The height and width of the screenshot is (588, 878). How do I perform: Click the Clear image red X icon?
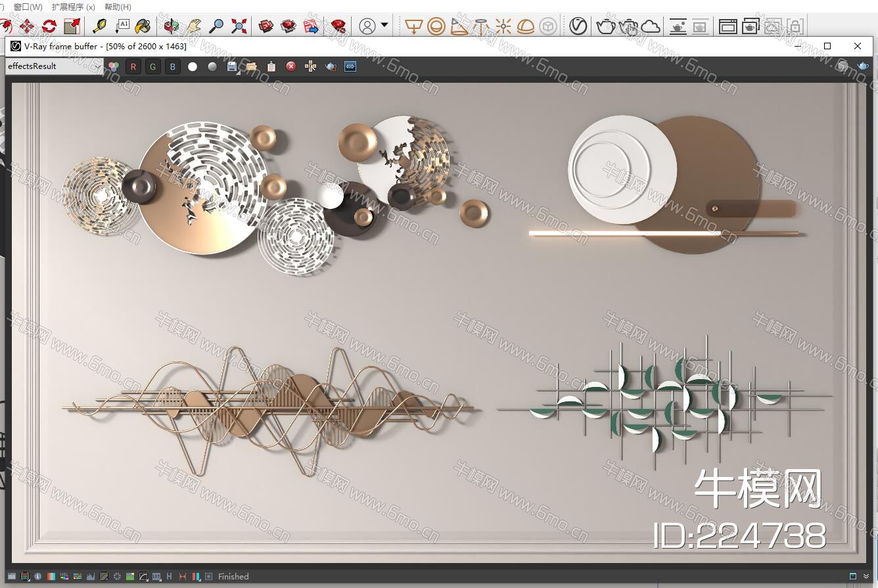tap(291, 66)
